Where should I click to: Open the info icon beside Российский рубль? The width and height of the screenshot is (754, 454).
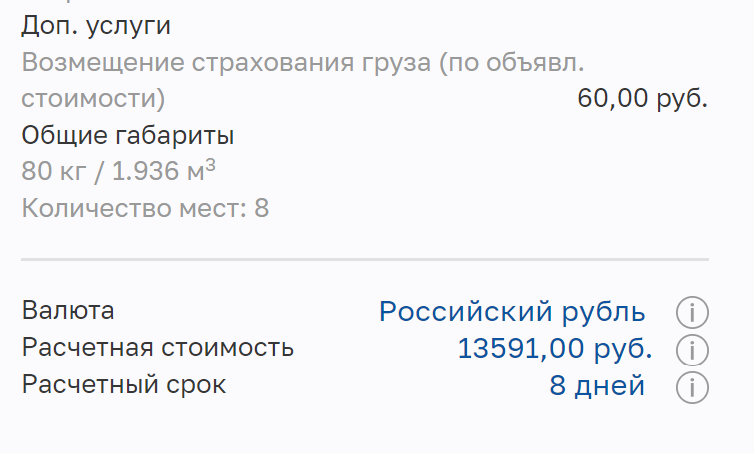[x=692, y=313]
